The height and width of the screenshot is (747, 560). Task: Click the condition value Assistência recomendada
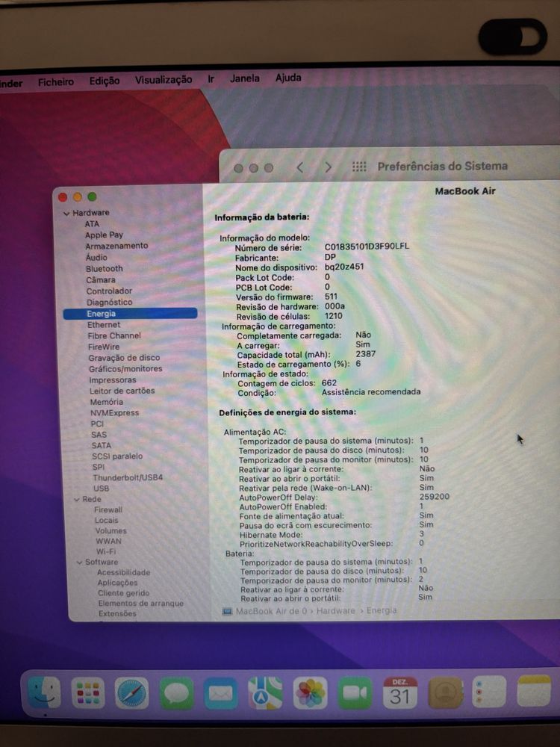coord(371,393)
